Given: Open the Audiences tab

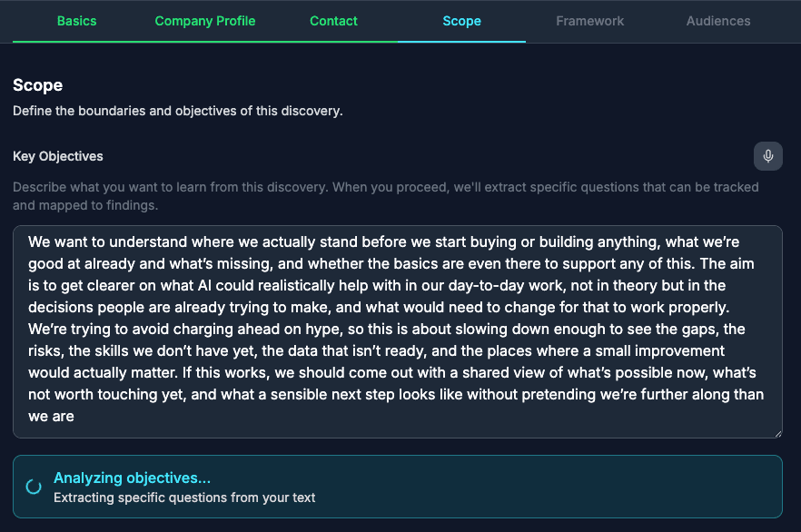Looking at the screenshot, I should (x=717, y=21).
